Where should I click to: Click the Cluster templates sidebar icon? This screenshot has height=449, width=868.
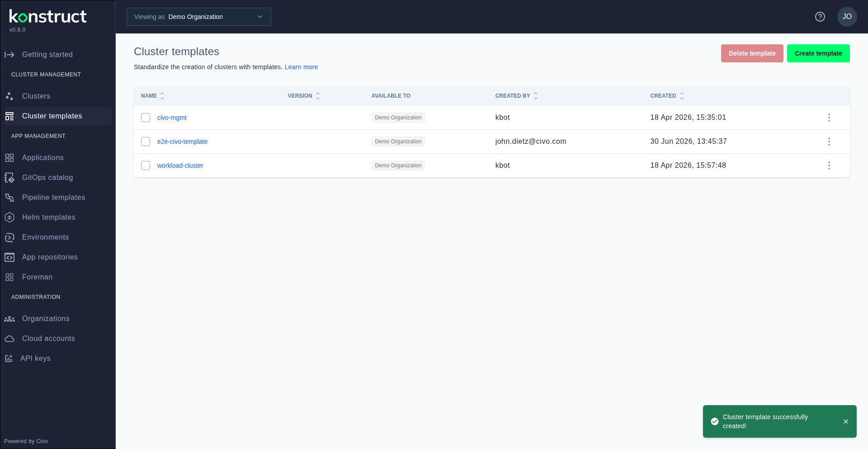pos(9,116)
